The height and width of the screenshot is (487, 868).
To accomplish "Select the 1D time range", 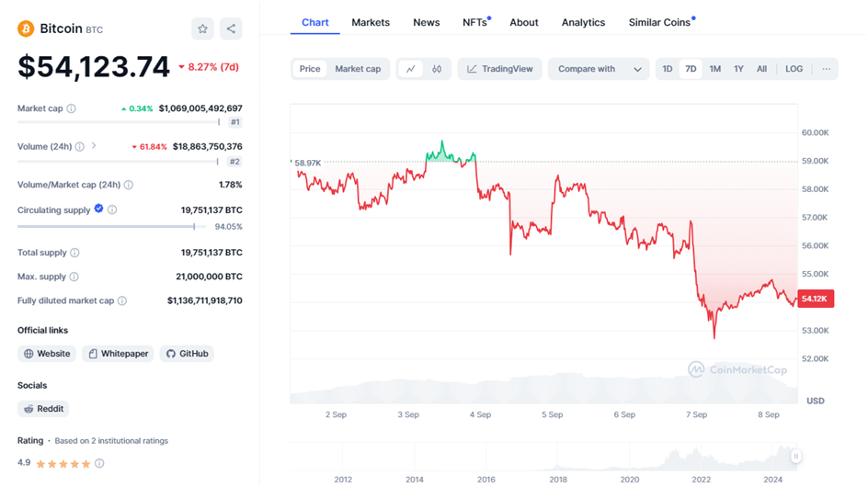I will 668,69.
